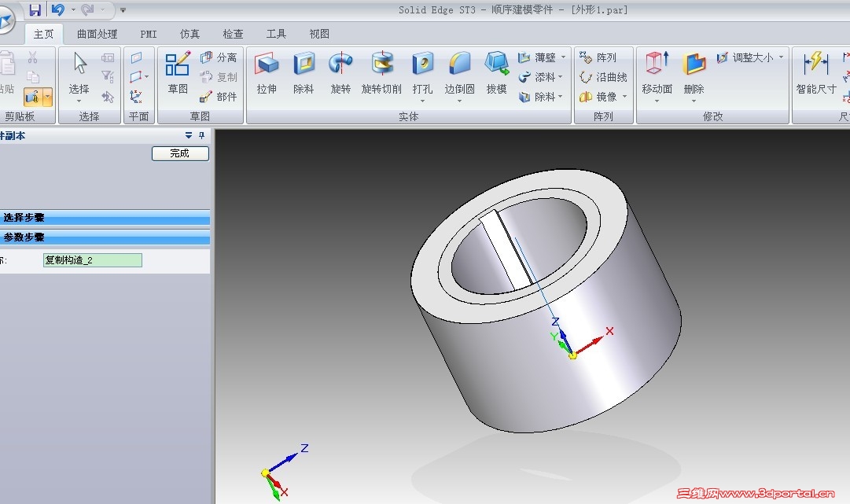Click the 草图 sketch tool

pyautogui.click(x=178, y=73)
